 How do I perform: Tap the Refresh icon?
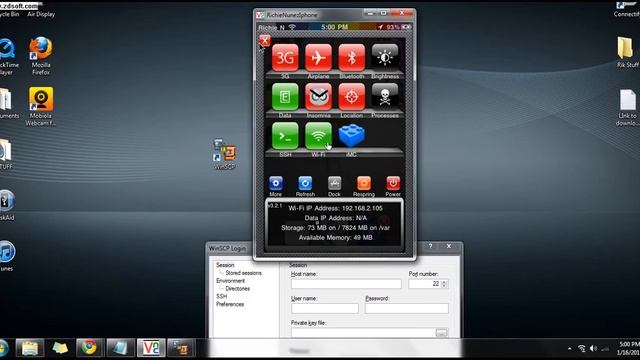click(305, 183)
